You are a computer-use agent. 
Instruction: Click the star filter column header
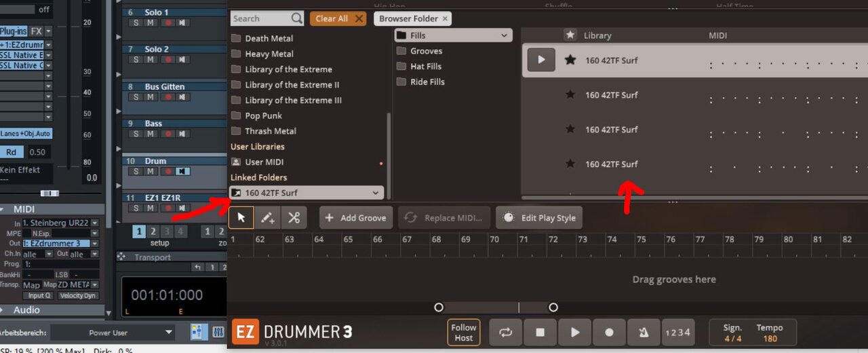(570, 35)
